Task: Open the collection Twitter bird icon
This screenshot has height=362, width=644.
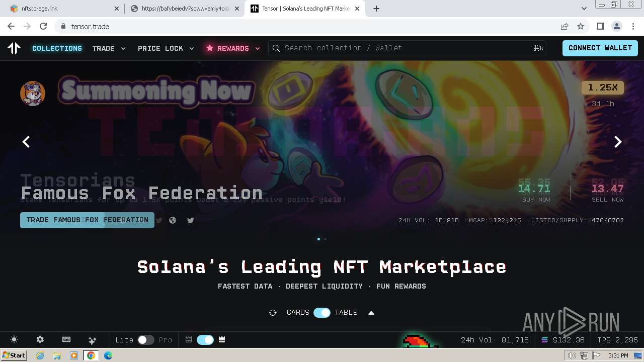Action: (x=191, y=220)
